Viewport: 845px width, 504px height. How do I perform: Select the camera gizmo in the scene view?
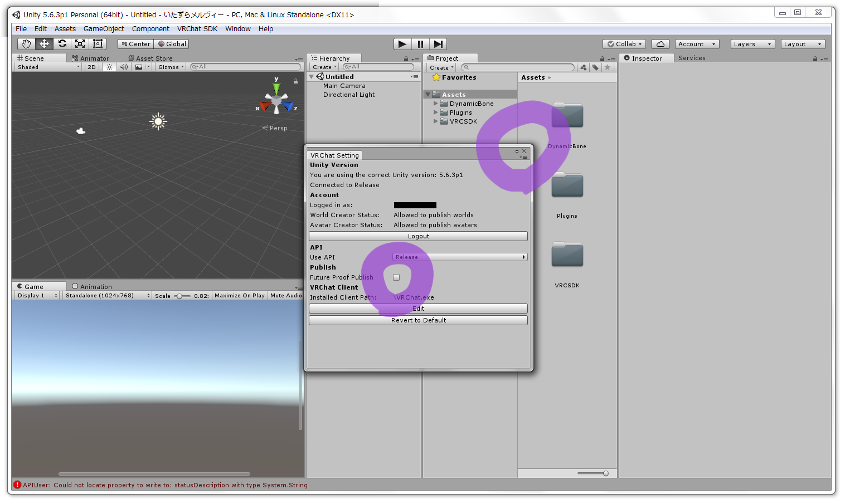pyautogui.click(x=81, y=131)
